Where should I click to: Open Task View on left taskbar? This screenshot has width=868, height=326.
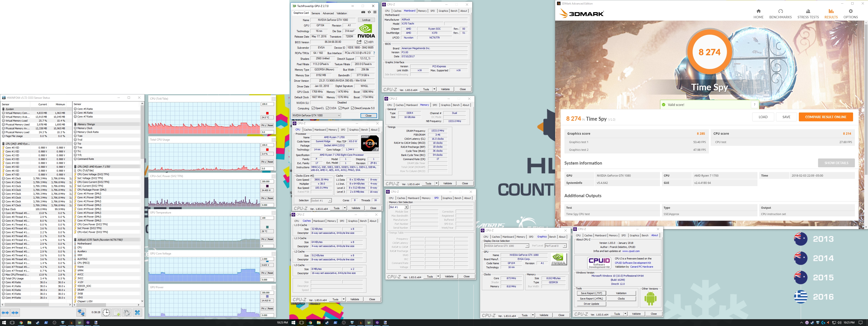[12, 323]
